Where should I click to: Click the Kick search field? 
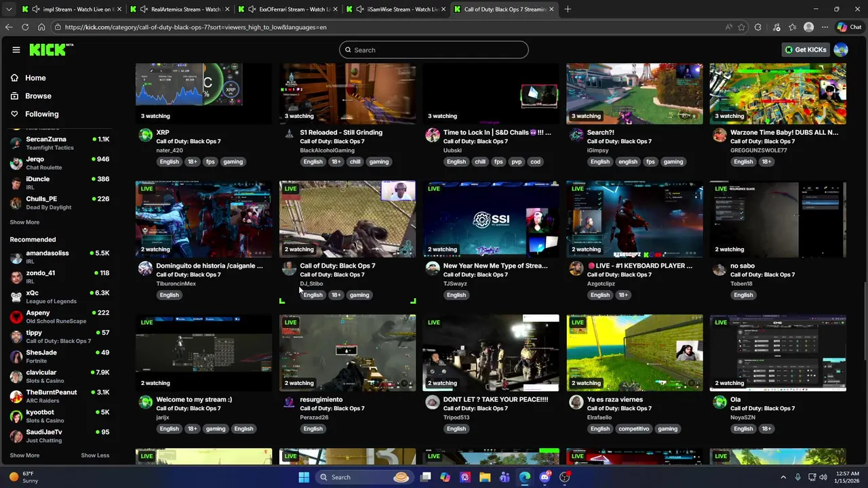(x=434, y=49)
